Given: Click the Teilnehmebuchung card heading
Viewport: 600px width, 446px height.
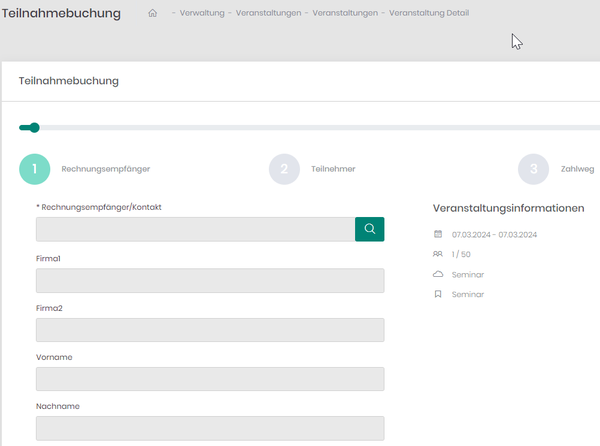Looking at the screenshot, I should point(68,81).
